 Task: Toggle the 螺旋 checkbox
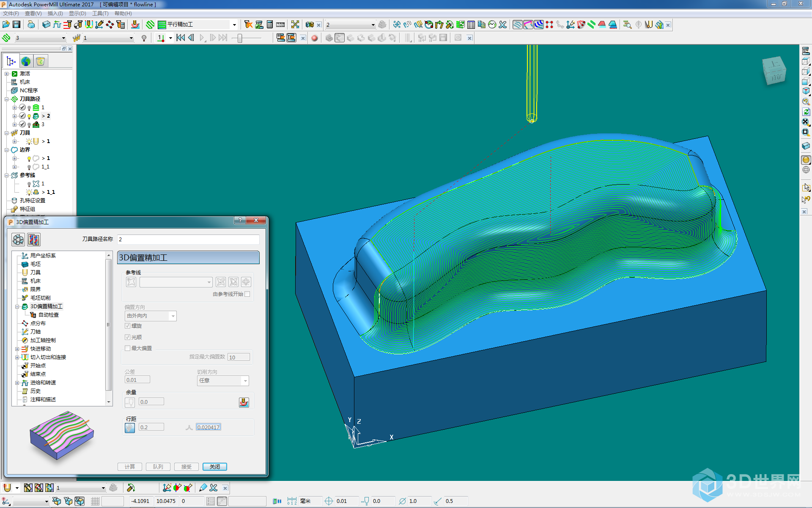(127, 326)
